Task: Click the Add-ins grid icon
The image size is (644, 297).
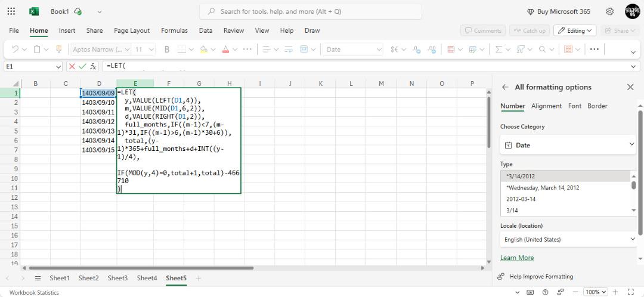Action: coord(568,49)
